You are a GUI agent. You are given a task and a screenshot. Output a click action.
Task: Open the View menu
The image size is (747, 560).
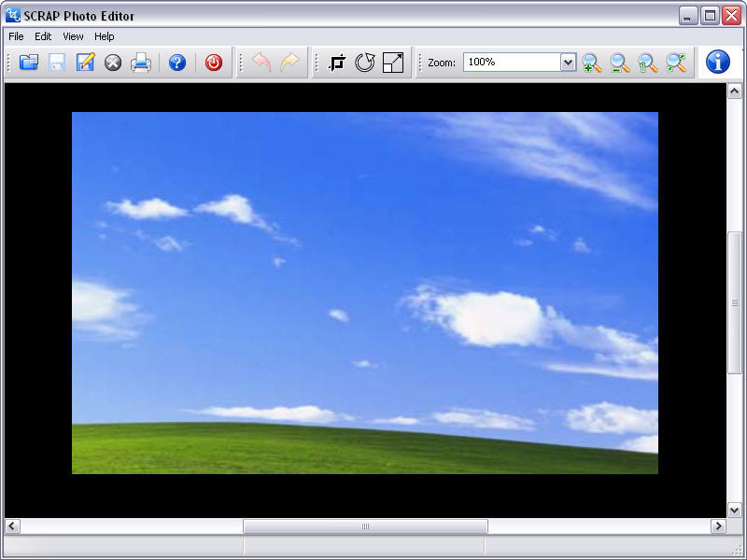pos(73,36)
